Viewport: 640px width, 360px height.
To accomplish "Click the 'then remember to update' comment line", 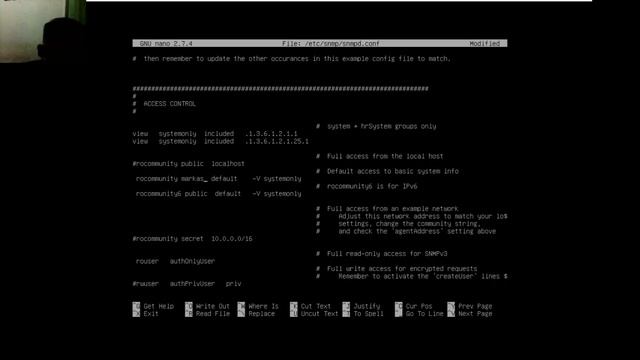I will [x=291, y=59].
